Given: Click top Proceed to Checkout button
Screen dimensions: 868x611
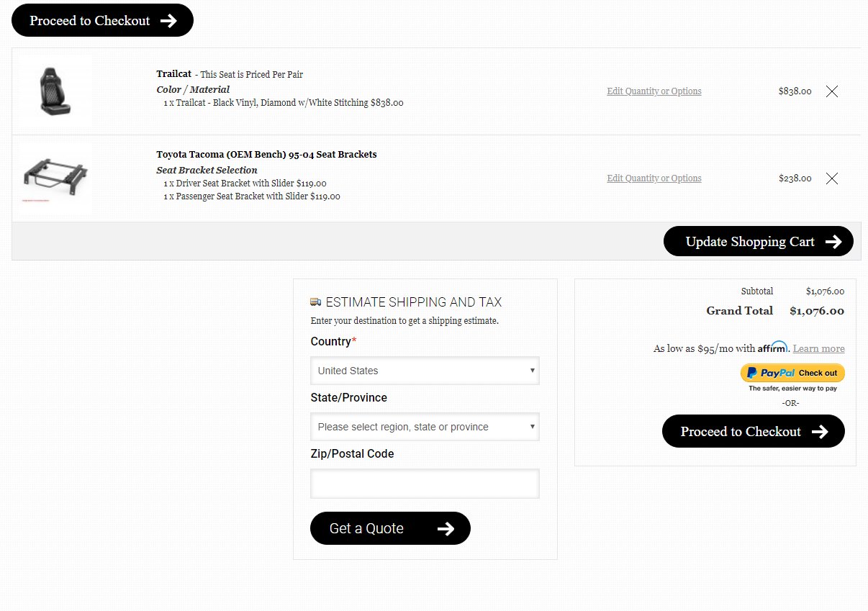Looking at the screenshot, I should 102,20.
